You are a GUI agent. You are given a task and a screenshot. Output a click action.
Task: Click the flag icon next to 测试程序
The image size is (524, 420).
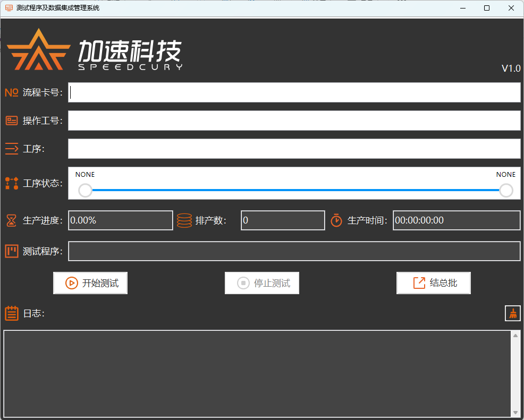(11, 251)
